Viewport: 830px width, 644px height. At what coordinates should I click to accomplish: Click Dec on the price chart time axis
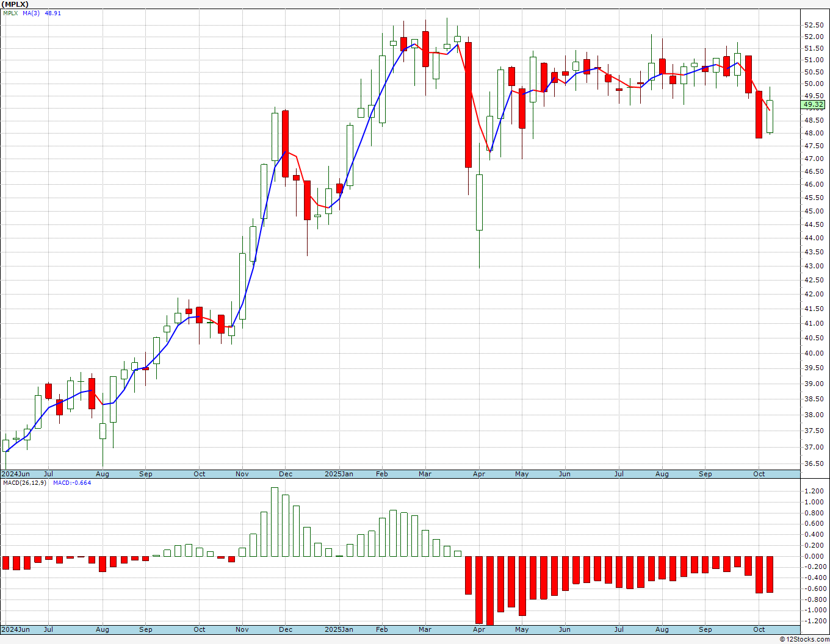click(x=286, y=474)
